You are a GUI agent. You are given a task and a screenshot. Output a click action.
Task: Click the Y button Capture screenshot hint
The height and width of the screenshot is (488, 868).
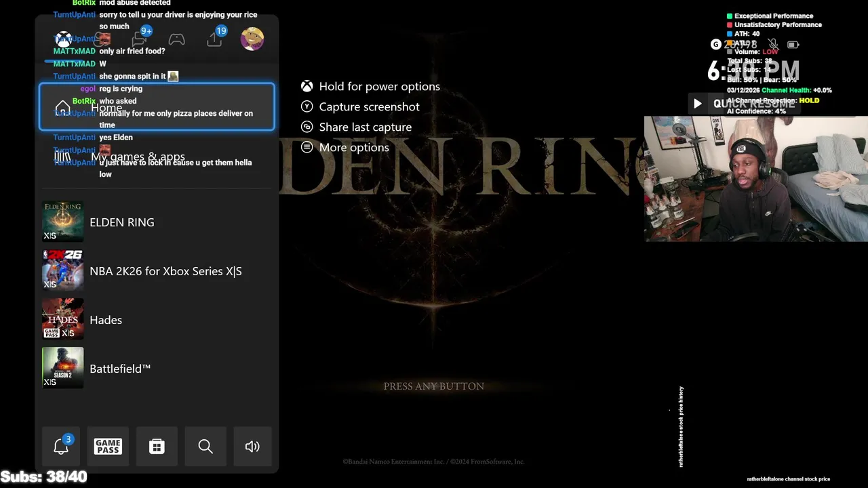click(307, 106)
